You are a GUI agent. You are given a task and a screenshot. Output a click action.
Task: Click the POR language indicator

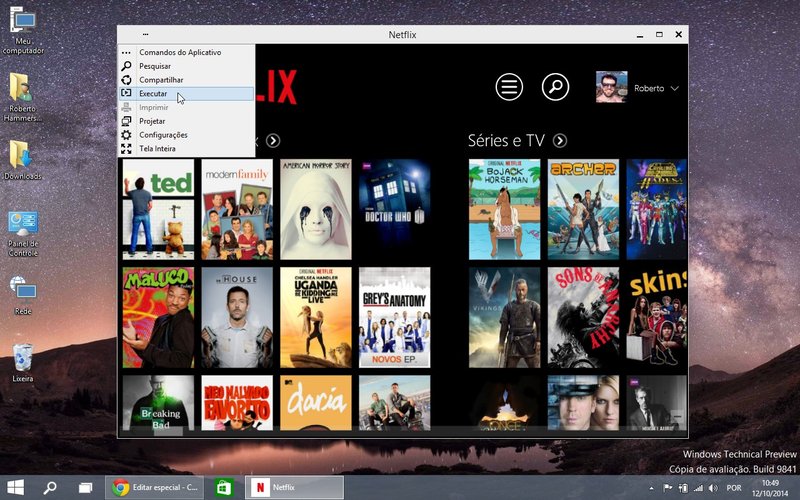(x=734, y=488)
